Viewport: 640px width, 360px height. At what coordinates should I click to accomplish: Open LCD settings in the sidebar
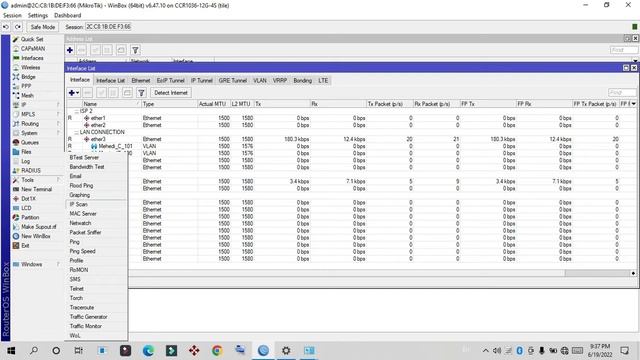26,208
